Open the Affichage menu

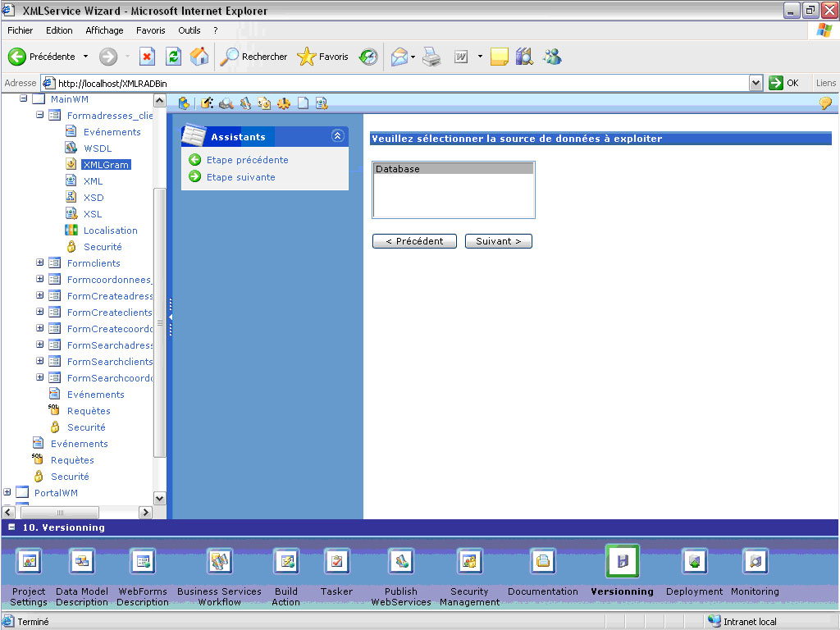(104, 30)
